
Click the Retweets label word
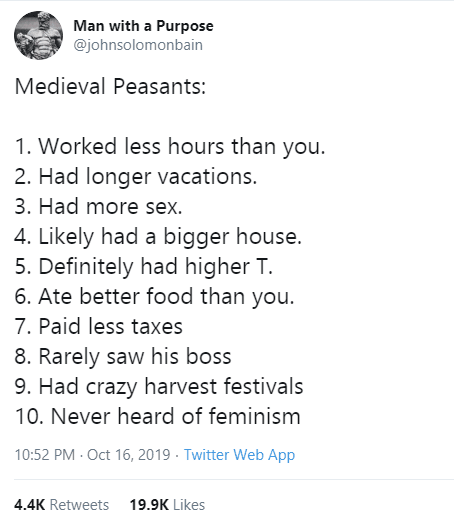(79, 505)
